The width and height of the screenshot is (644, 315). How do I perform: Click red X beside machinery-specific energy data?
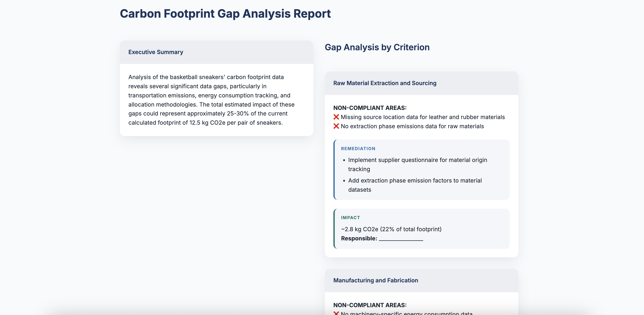click(x=336, y=313)
